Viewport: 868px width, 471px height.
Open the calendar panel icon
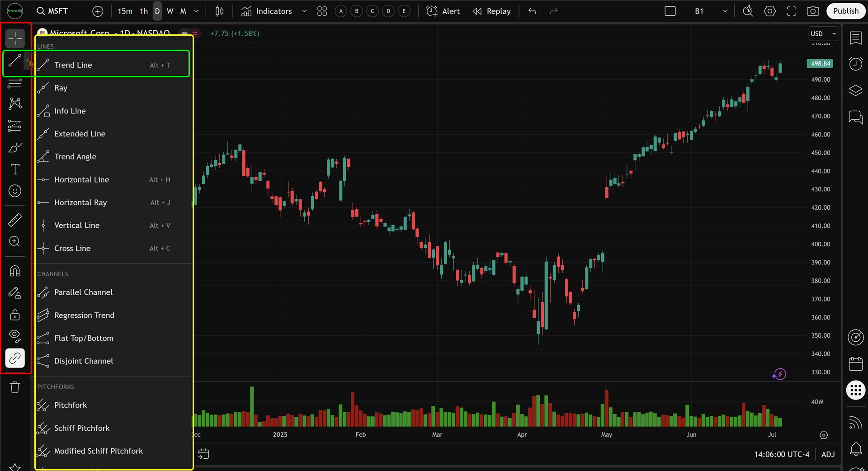coord(855,363)
